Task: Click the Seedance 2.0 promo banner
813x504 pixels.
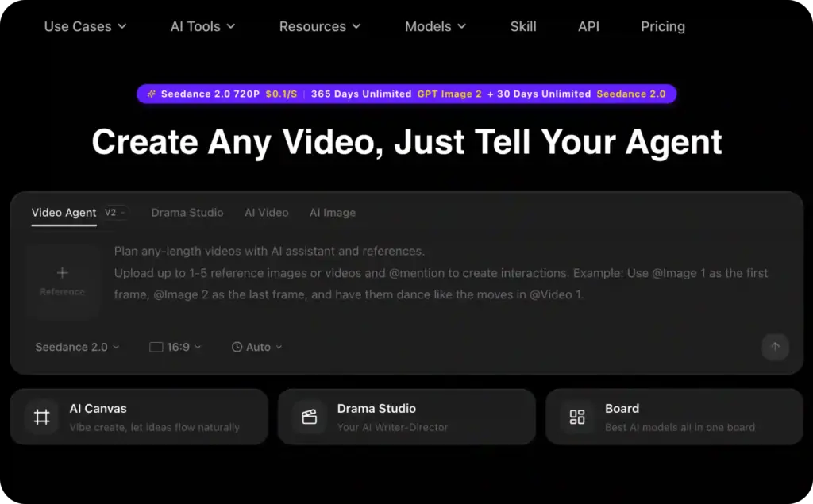Action: coord(406,94)
